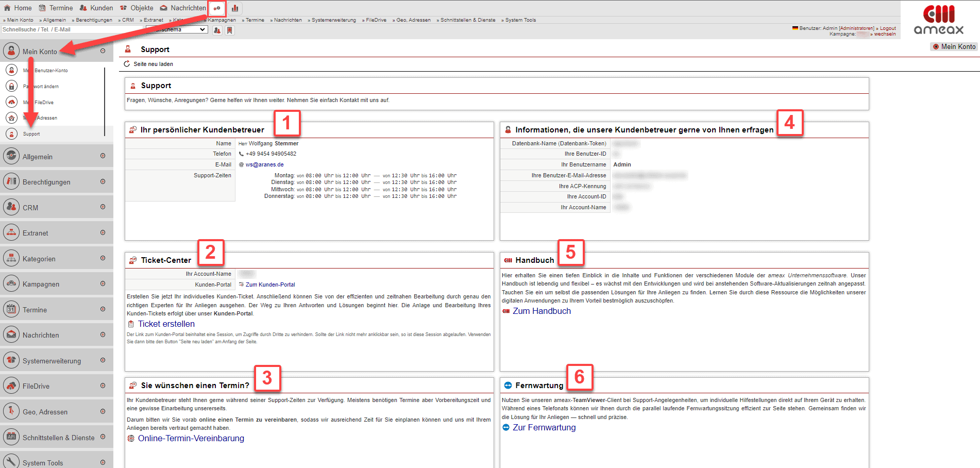Open Mein FileDrive cloud icon in sidebar
The image size is (980, 468).
coord(11,102)
